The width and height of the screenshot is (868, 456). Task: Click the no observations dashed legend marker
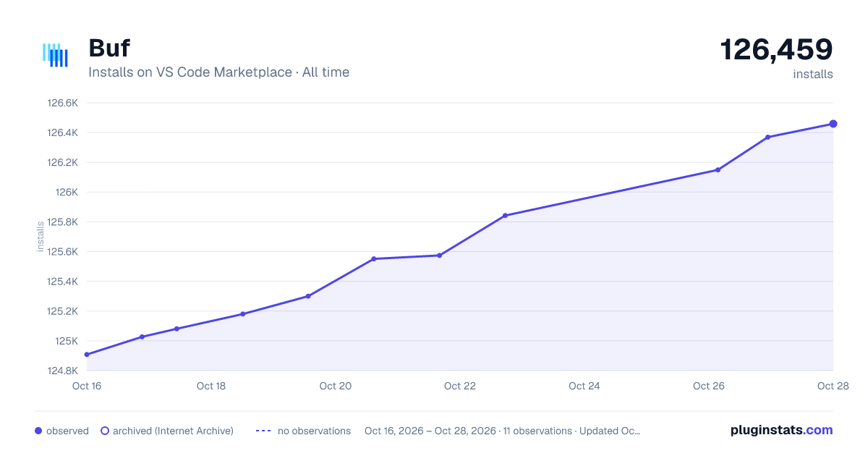[x=263, y=431]
